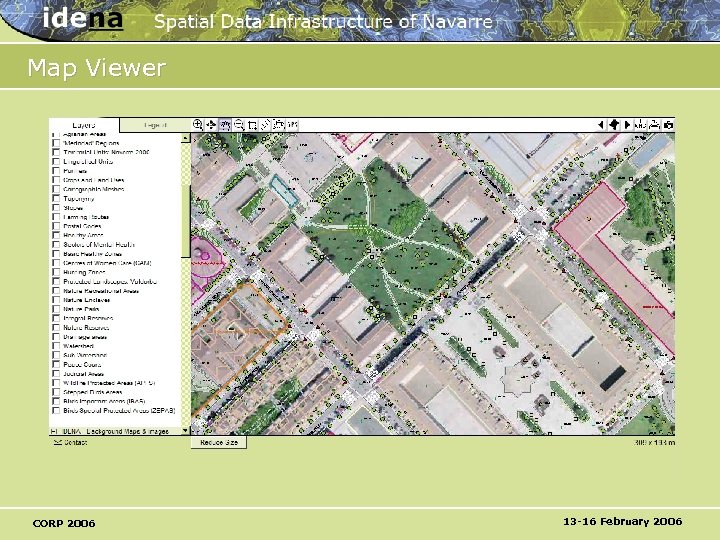Select Basic Health Zones label
This screenshot has width=720, height=540.
coord(93,253)
